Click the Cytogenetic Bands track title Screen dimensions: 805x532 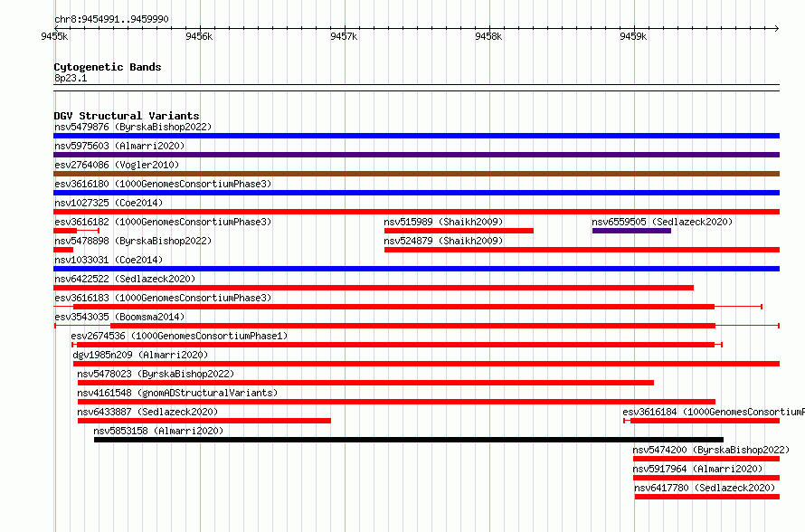coord(108,67)
